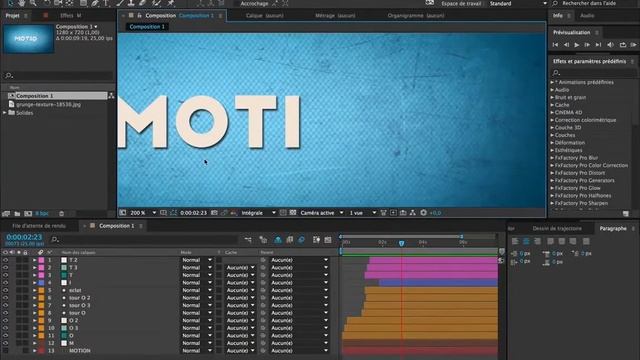Click the reset exposure icon in viewer

(424, 213)
